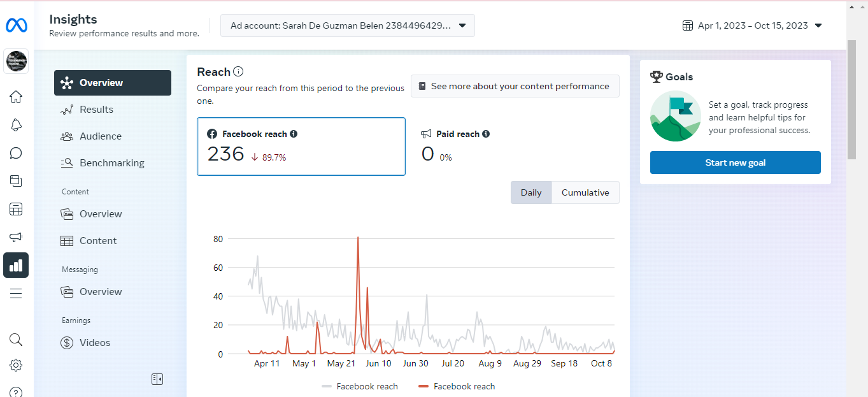Screen dimensions: 868x397
Task: Click the Search magnifier icon
Action: pyautogui.click(x=16, y=340)
